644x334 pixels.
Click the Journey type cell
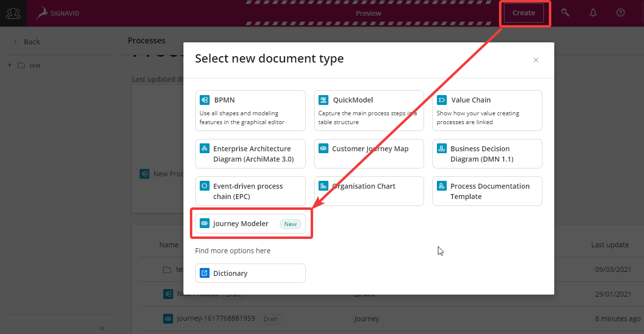click(367, 319)
